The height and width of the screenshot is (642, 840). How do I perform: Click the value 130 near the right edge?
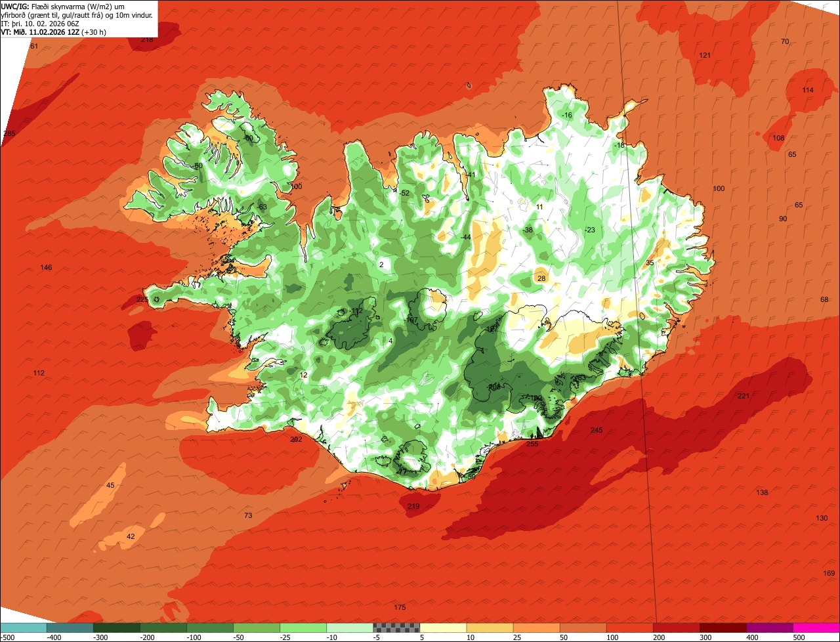822,518
